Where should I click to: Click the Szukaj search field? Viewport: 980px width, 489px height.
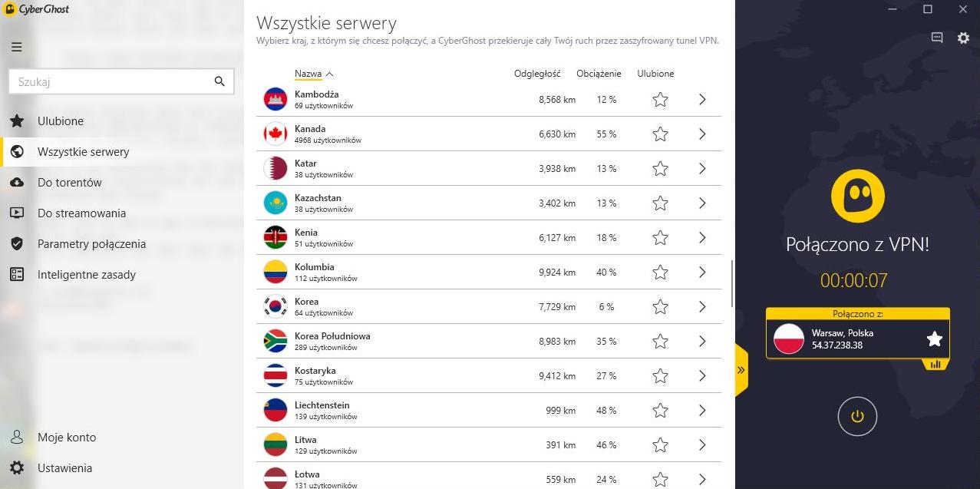tap(111, 81)
